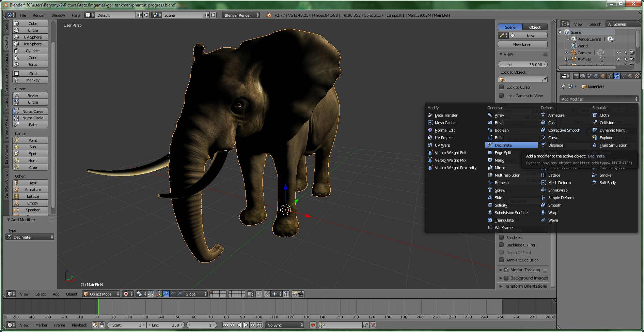Click the End frame field in the timeline
The width and height of the screenshot is (644, 332).
[x=166, y=325]
